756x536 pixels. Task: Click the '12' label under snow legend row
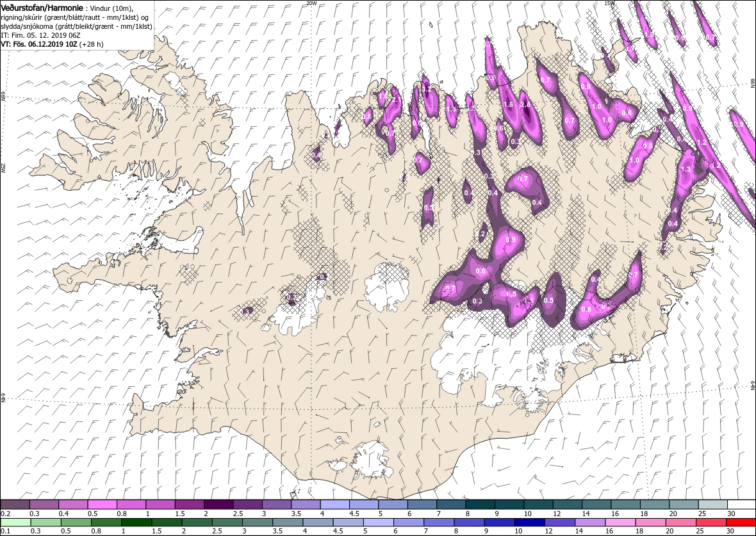click(x=556, y=514)
